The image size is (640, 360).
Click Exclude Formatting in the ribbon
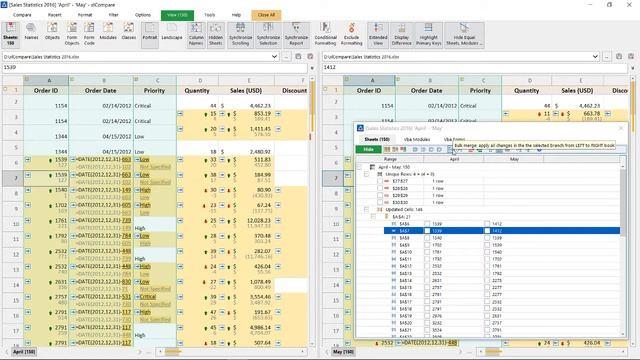click(x=351, y=35)
